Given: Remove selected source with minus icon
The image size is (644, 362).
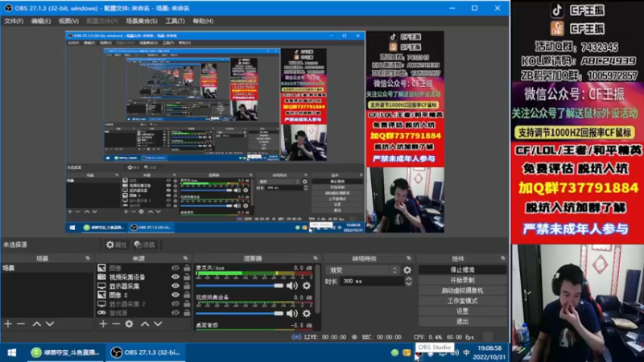Looking at the screenshot, I should coord(116,324).
